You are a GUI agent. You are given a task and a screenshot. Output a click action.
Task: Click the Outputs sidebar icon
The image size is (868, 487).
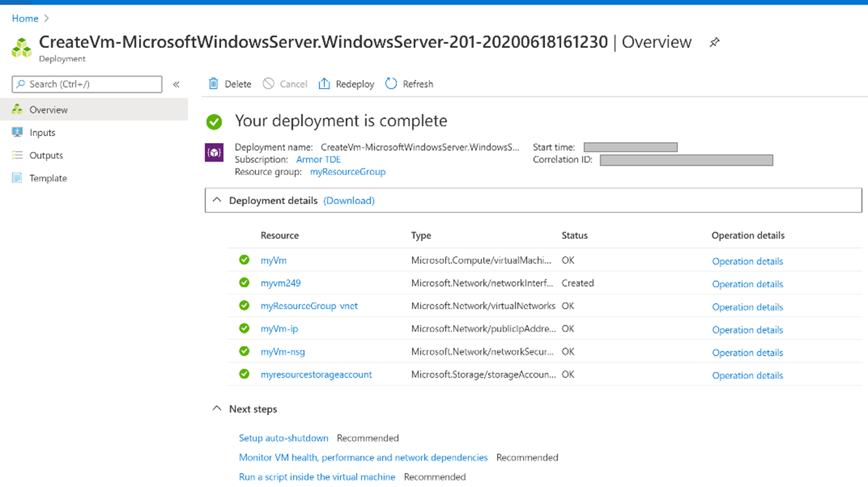tap(17, 155)
